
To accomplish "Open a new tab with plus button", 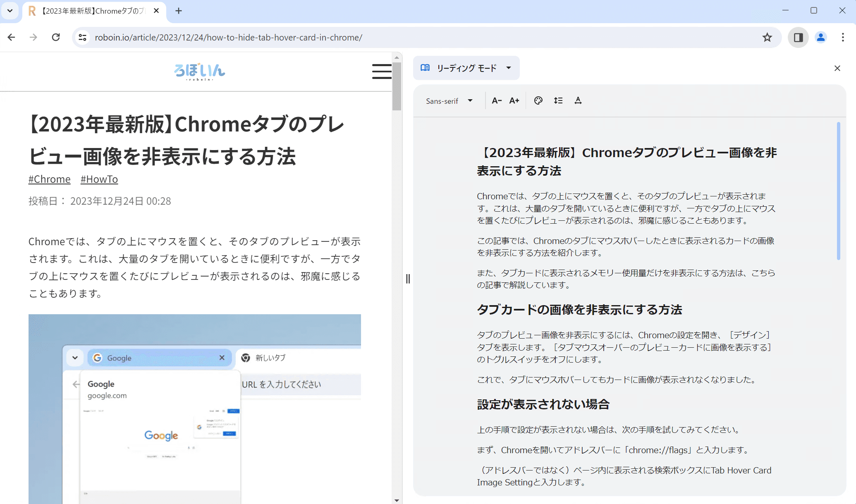I will point(179,11).
